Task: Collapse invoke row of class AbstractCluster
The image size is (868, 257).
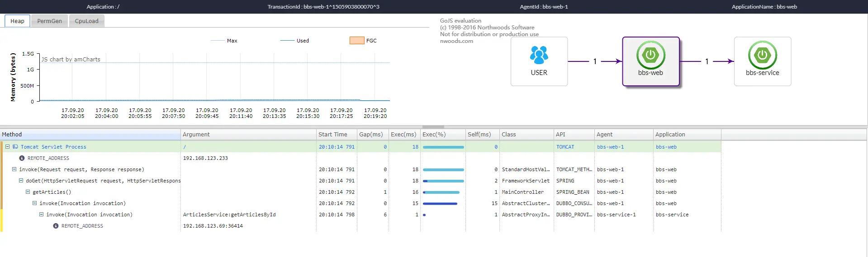Action: [34, 203]
